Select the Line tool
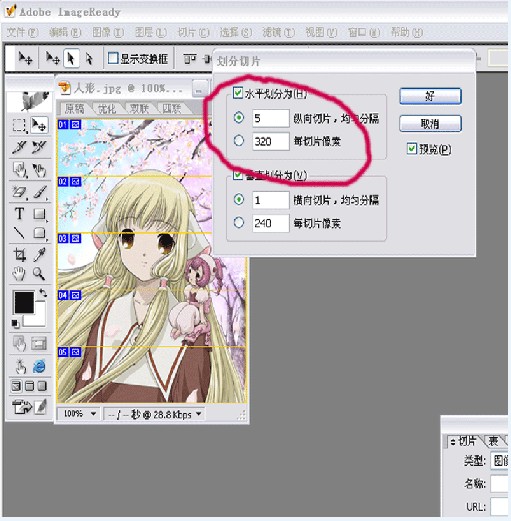This screenshot has height=521, width=511. tap(19, 233)
